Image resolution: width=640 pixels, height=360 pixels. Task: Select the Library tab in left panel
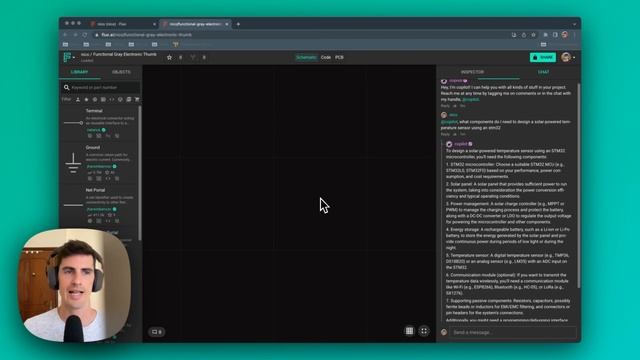(x=80, y=72)
